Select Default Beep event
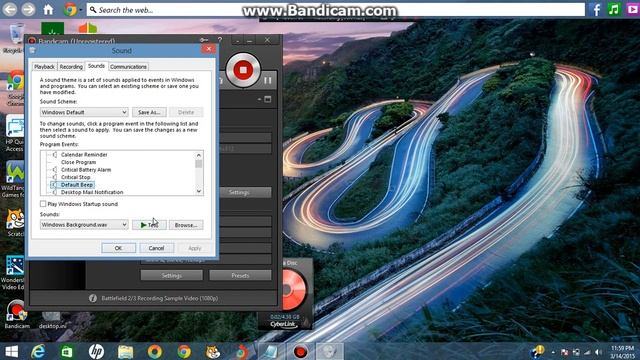This screenshot has height=360, width=640. tap(77, 184)
